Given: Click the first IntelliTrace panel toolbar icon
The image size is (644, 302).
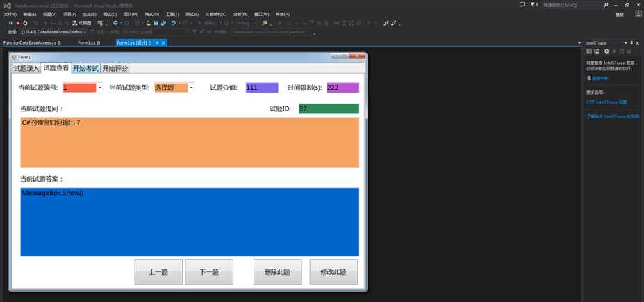Looking at the screenshot, I should [x=589, y=51].
